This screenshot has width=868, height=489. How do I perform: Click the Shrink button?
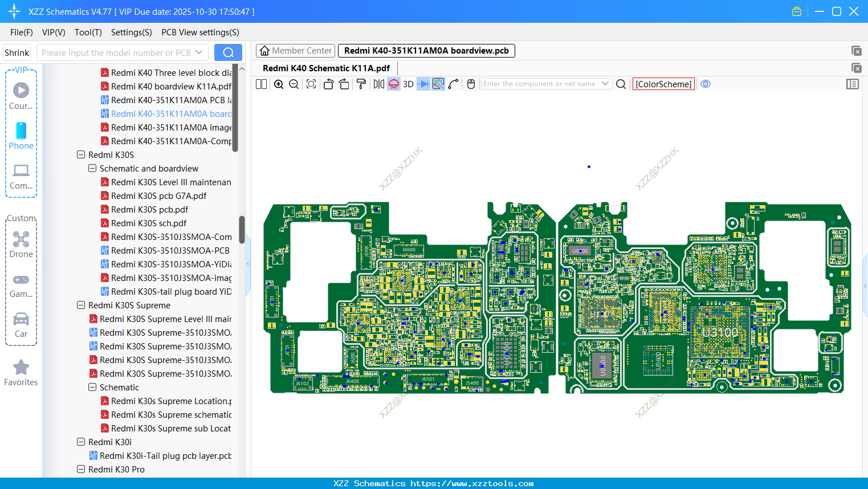[17, 52]
